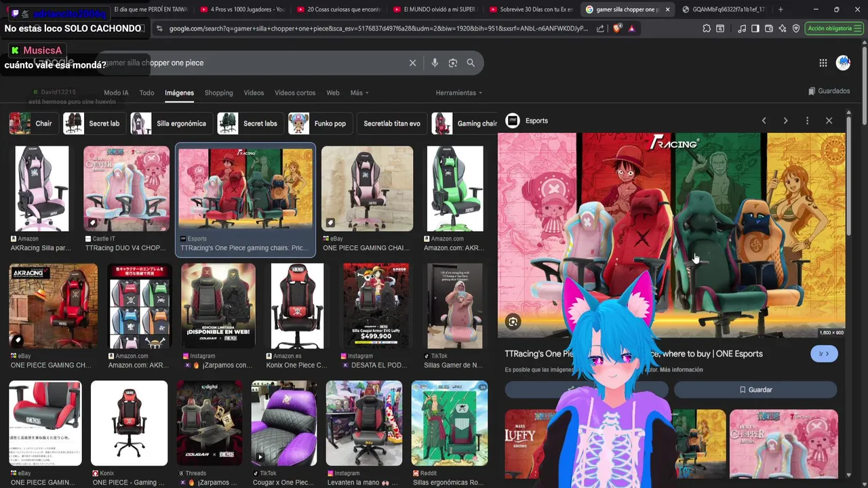
Task: Click the Brave Rewards triangle icon
Action: 631,28
